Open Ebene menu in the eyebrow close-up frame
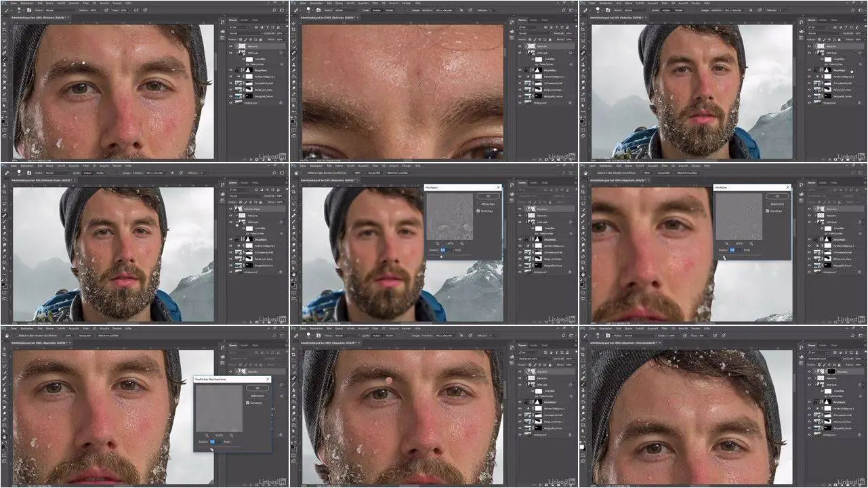This screenshot has width=868, height=488. 339,3
